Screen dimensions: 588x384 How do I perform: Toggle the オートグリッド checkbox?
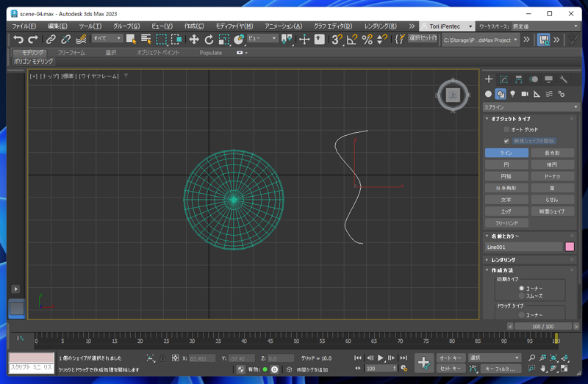pyautogui.click(x=506, y=130)
